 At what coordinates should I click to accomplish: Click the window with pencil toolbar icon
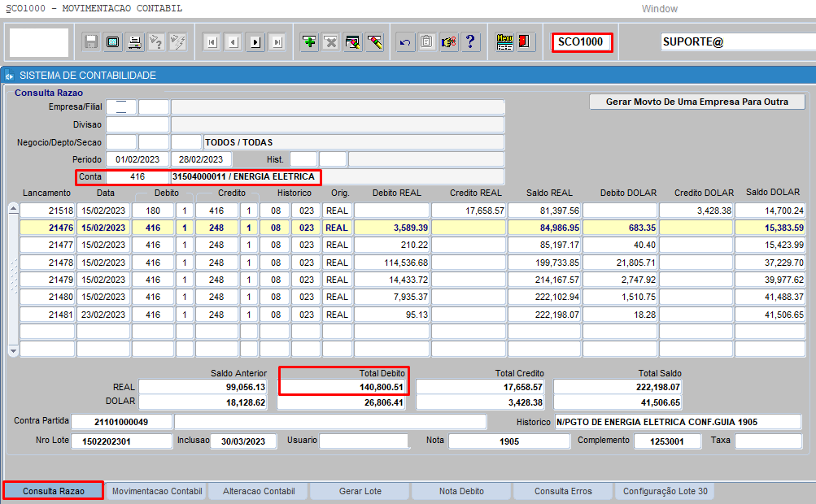[x=353, y=42]
